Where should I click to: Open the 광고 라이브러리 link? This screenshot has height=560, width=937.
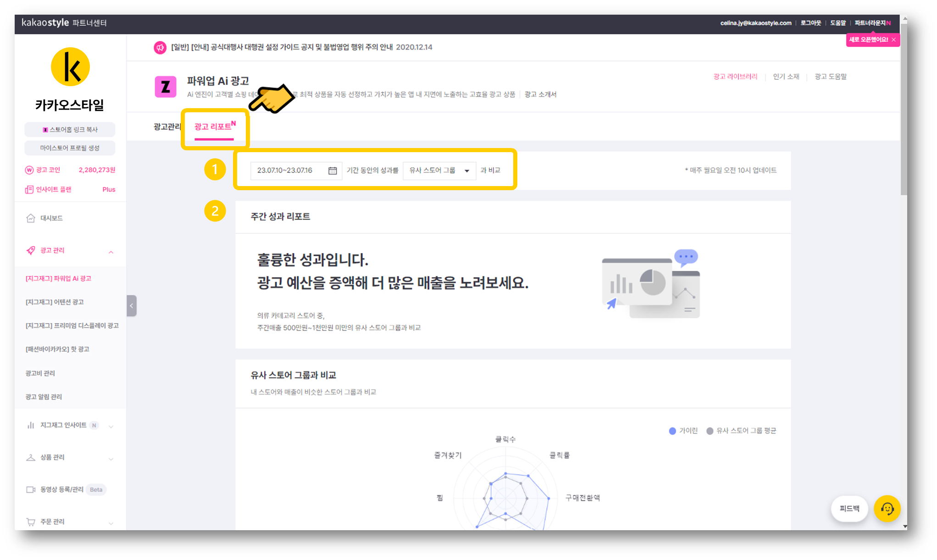pyautogui.click(x=735, y=77)
